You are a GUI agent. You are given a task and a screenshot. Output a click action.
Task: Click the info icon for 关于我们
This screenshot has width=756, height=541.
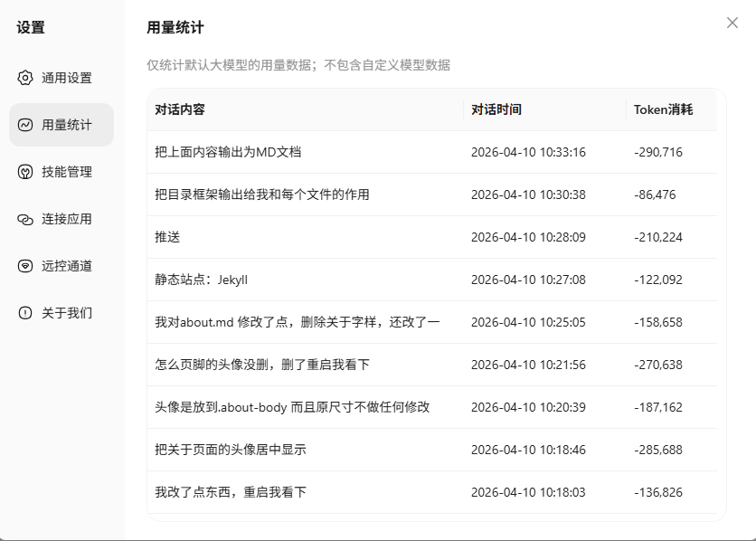[x=25, y=313]
